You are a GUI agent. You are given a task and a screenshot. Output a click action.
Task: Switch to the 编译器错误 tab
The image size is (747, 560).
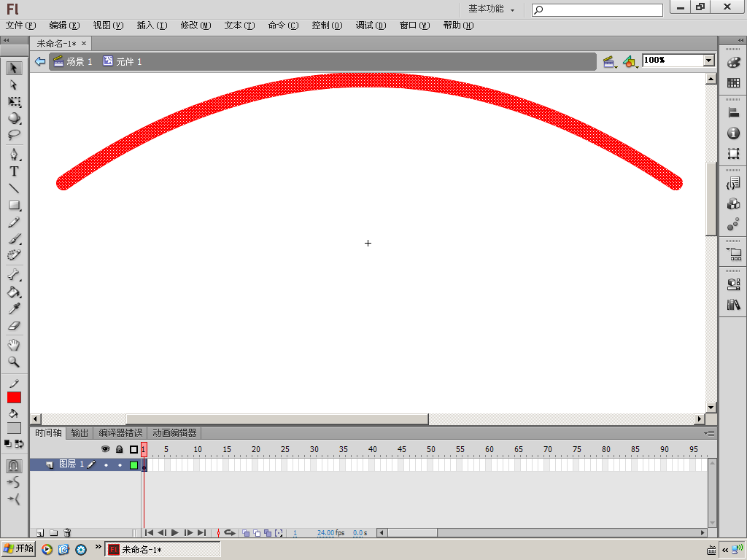[120, 433]
